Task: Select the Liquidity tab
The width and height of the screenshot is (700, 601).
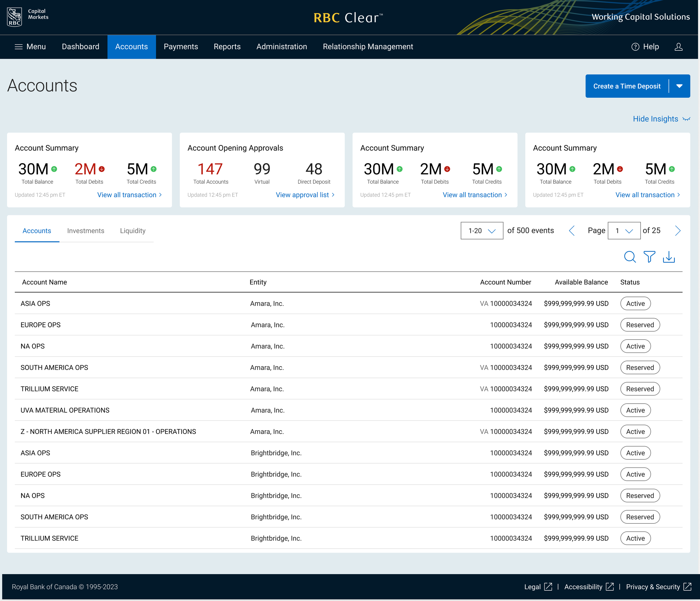Action: [x=132, y=231]
